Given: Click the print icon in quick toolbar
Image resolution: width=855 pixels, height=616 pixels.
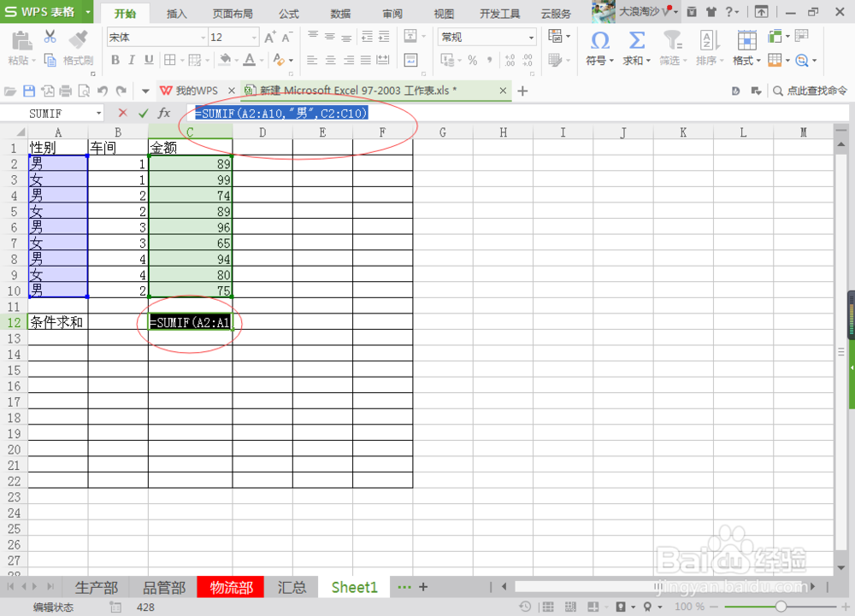Looking at the screenshot, I should (66, 91).
